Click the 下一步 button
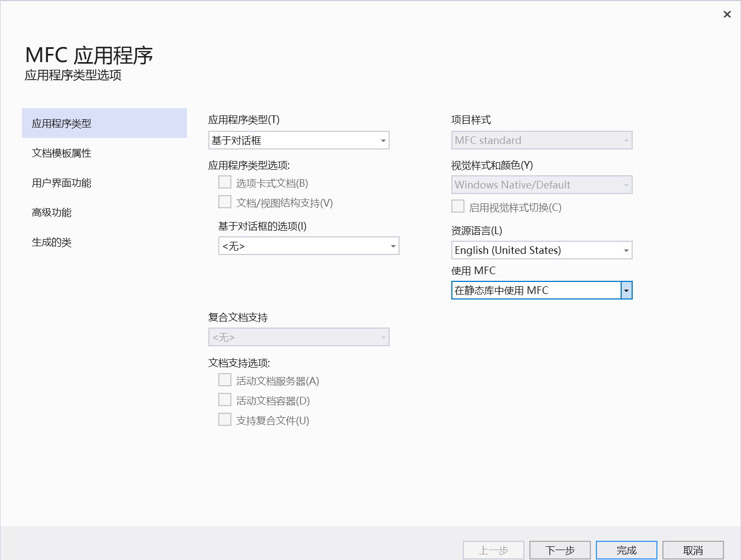The image size is (741, 560). 560,550
